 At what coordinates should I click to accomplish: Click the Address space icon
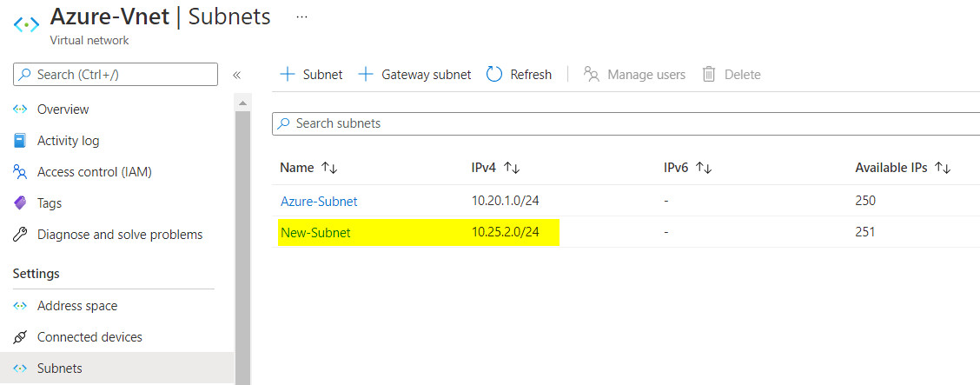[20, 306]
